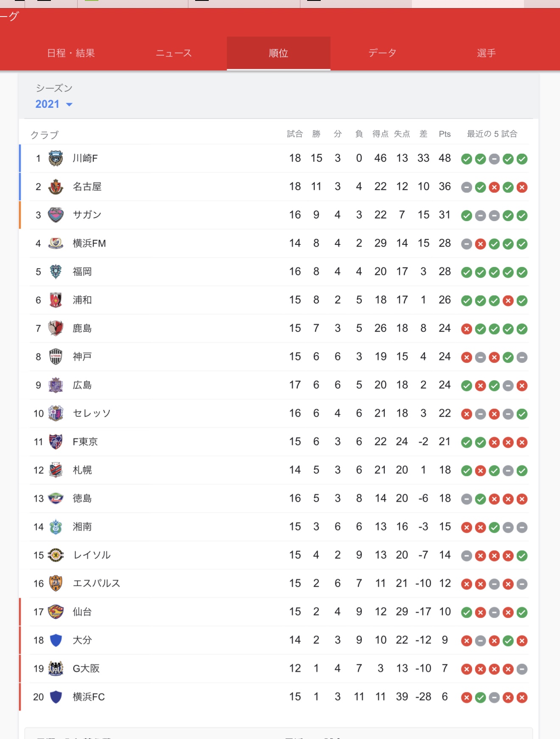Switch to the 日程・結果 tab
Screen dimensions: 560x739
[71, 53]
